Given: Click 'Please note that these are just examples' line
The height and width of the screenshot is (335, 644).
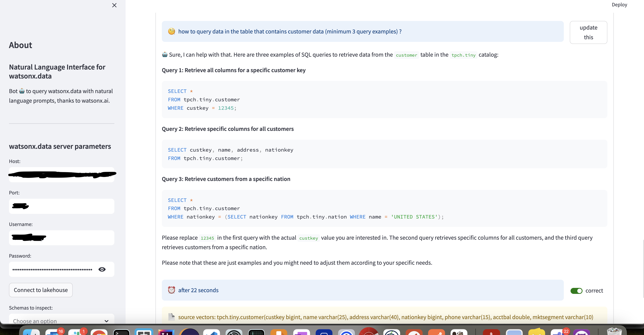Looking at the screenshot, I should [x=297, y=263].
